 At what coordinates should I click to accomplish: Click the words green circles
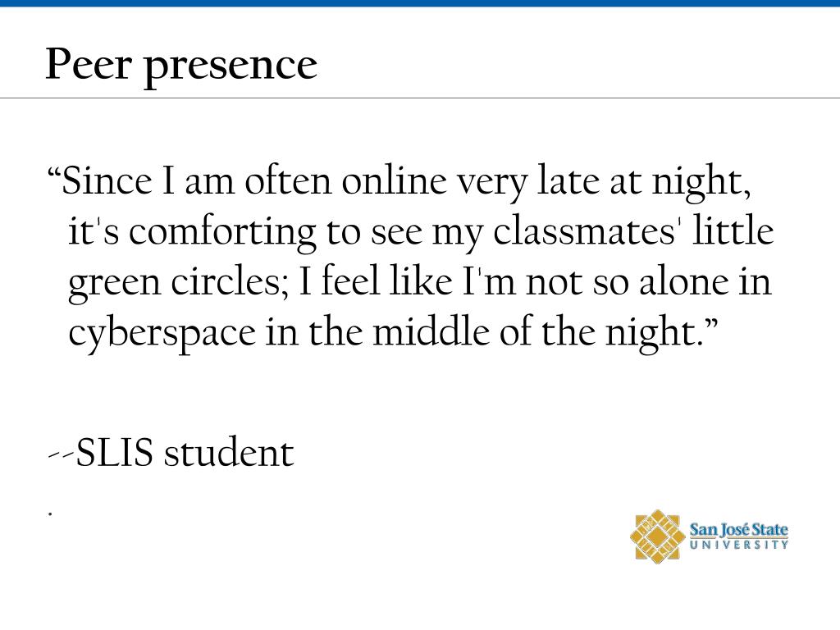click(175, 283)
